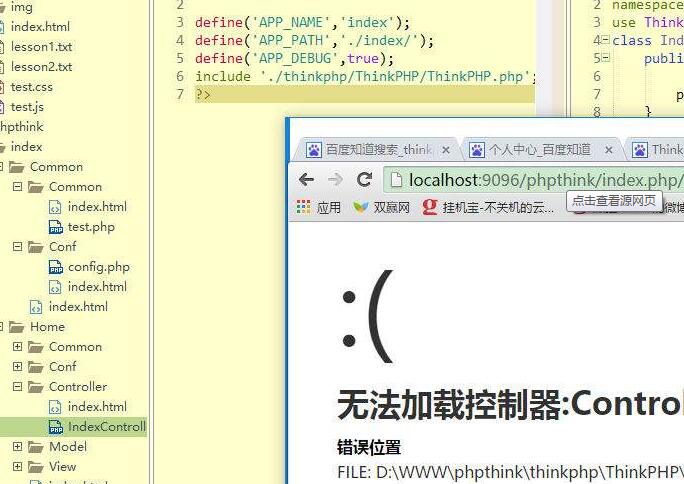Image resolution: width=684 pixels, height=484 pixels.
Task: Close the 百度知道搜索_think tab
Action: tap(445, 150)
